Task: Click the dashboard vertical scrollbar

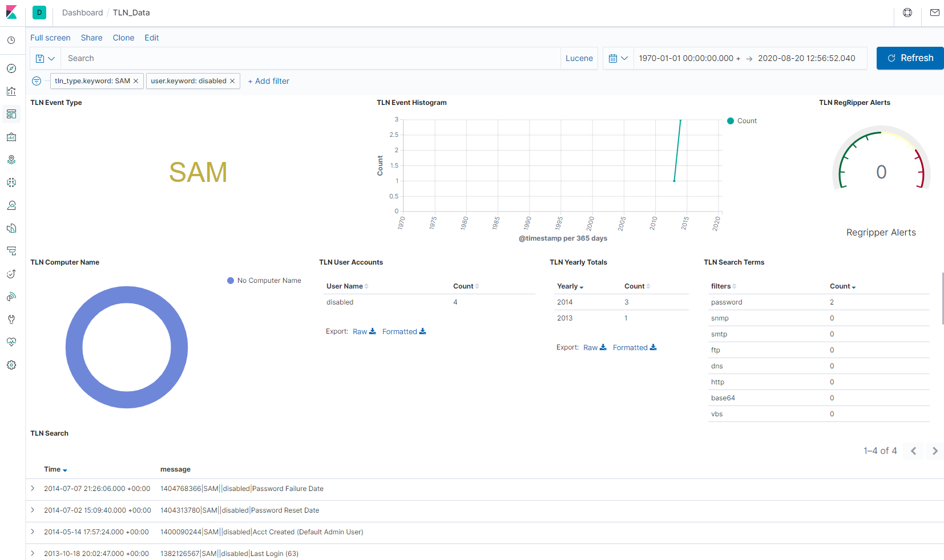Action: click(x=943, y=298)
